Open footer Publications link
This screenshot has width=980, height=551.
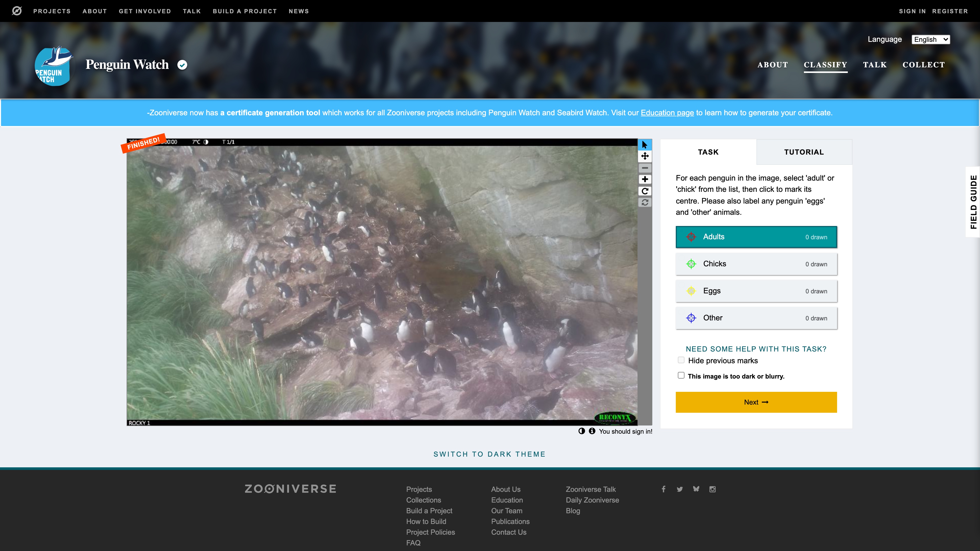pyautogui.click(x=510, y=521)
